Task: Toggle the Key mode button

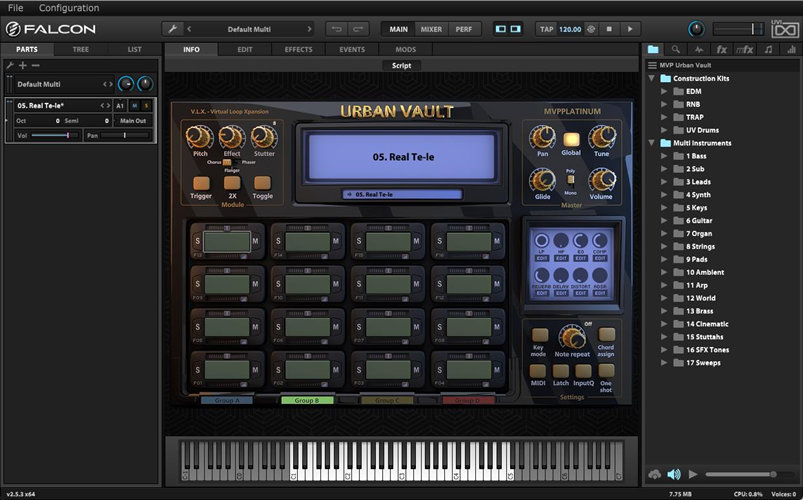Action: pos(539,335)
